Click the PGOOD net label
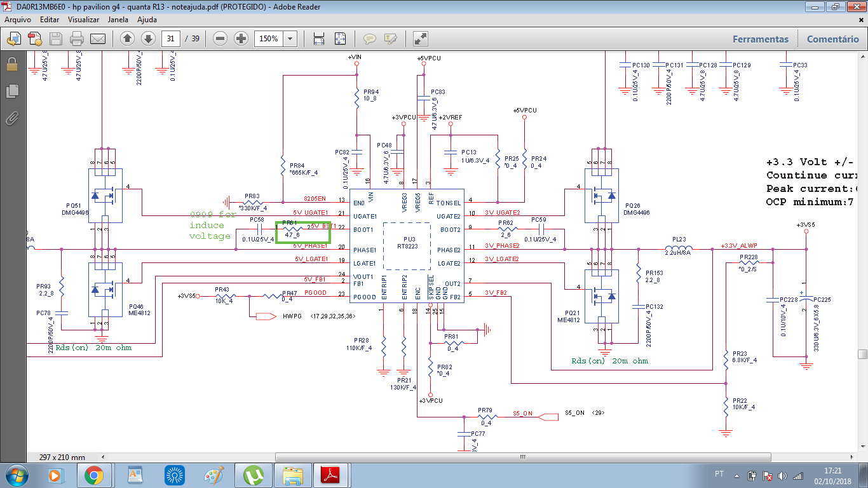868x488 pixels. (315, 292)
